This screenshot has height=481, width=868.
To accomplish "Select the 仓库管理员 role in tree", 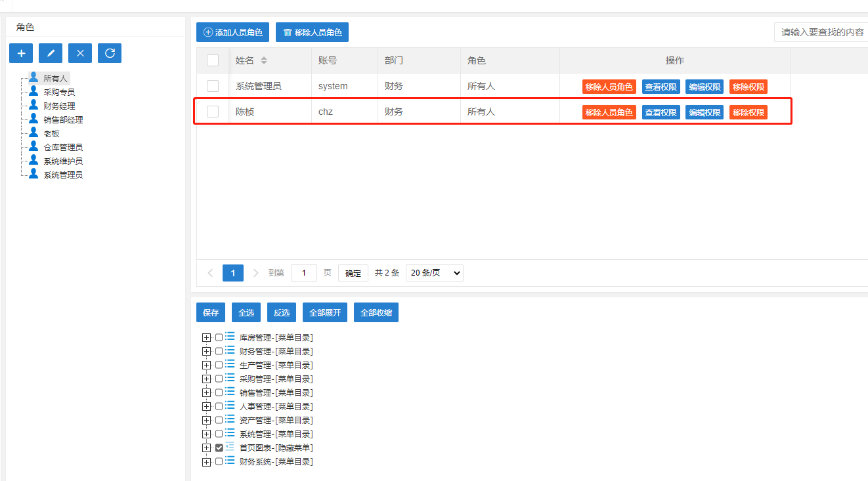I will click(63, 147).
